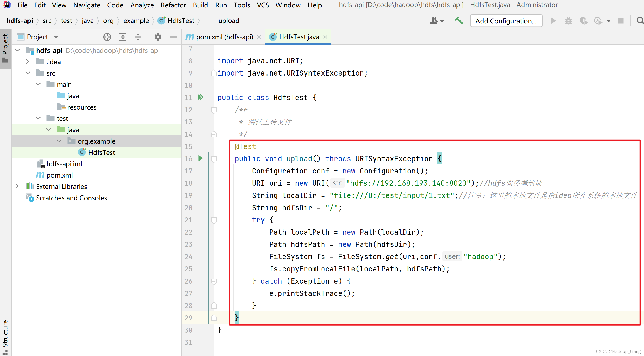Screen dimensions: 644x356
Task: Click line number 29 in gutter
Action: pos(188,318)
